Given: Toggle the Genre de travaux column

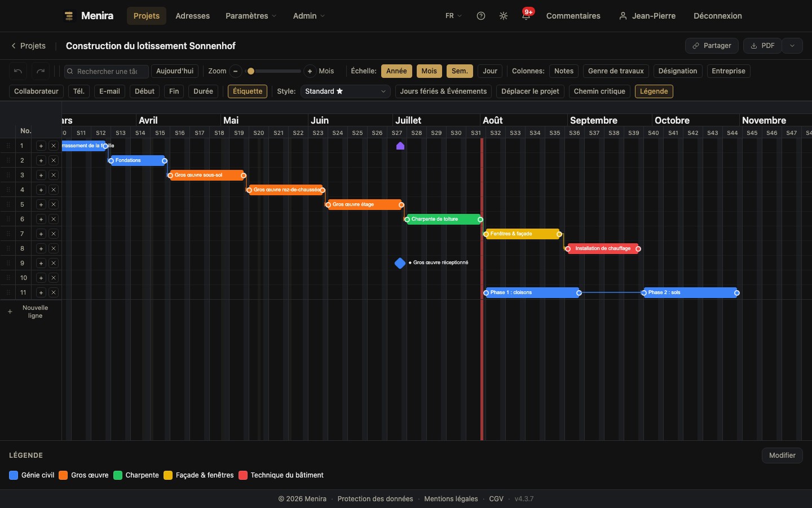Looking at the screenshot, I should click(616, 71).
